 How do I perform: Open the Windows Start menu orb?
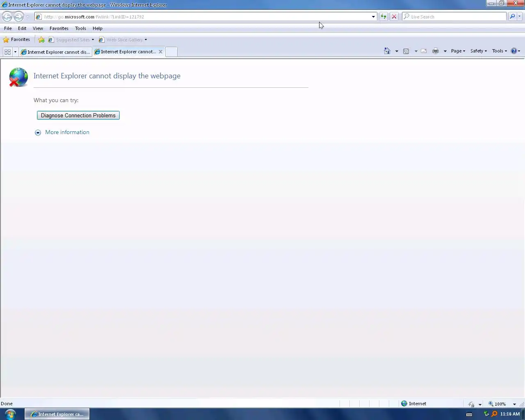click(x=10, y=414)
